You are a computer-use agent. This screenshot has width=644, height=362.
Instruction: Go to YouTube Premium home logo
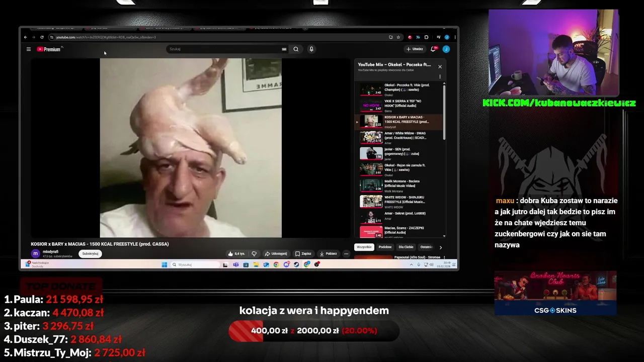point(49,49)
